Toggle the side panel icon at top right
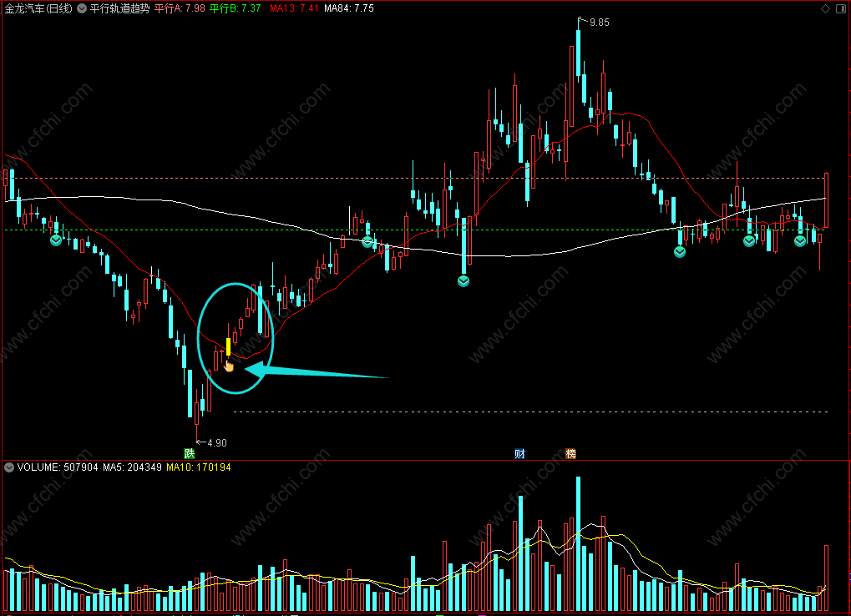This screenshot has width=851, height=616. 843,8
